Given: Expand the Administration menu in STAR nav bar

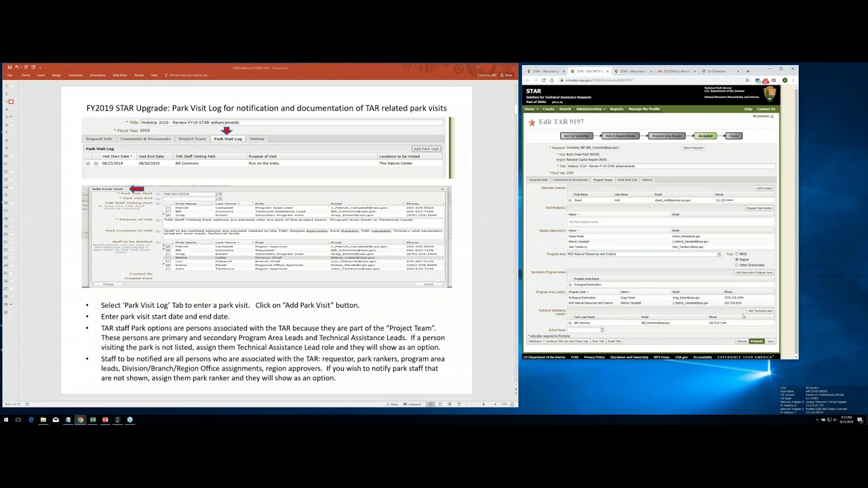Looking at the screenshot, I should pyautogui.click(x=591, y=109).
